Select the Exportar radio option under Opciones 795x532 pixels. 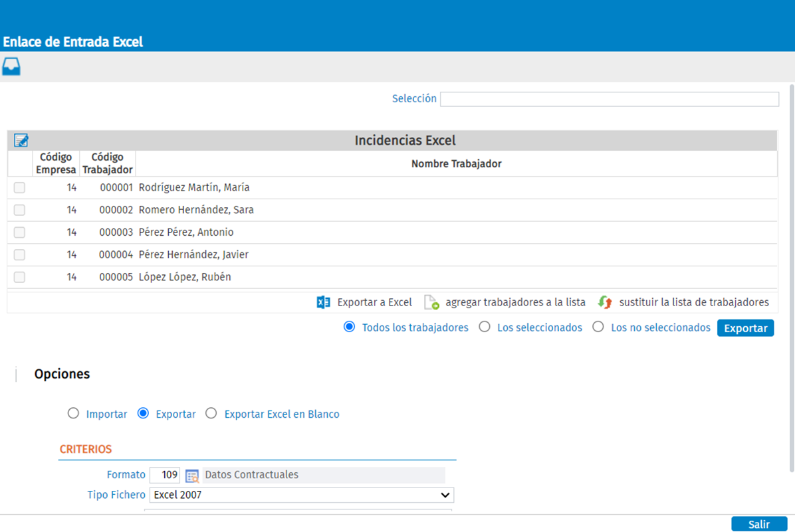144,413
